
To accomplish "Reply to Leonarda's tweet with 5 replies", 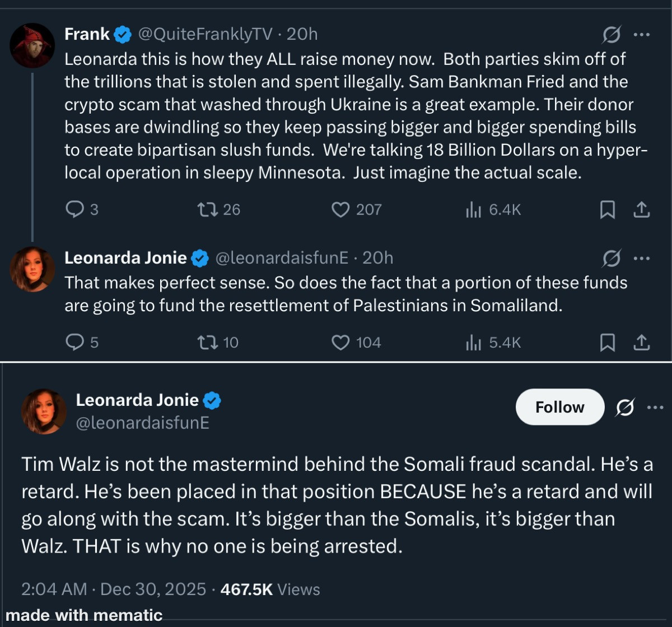I will 74,342.
